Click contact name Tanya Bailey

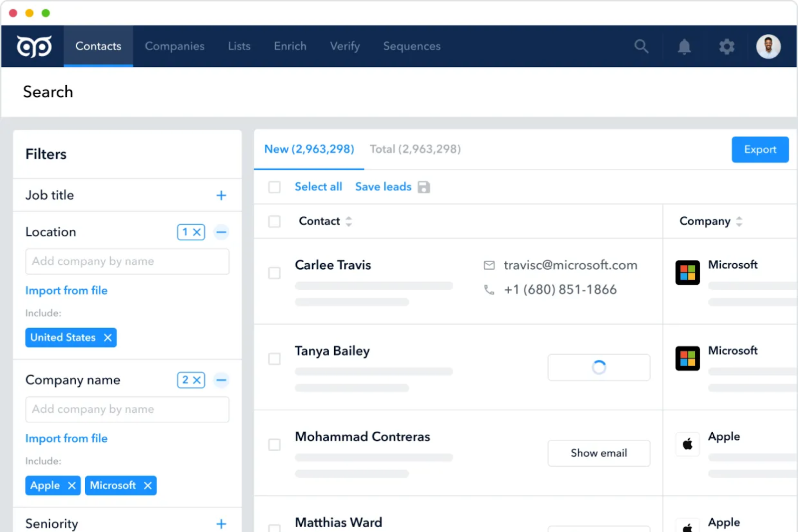point(332,351)
